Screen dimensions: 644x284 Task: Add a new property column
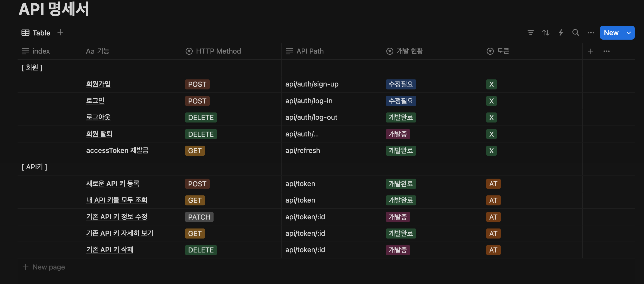pyautogui.click(x=590, y=51)
